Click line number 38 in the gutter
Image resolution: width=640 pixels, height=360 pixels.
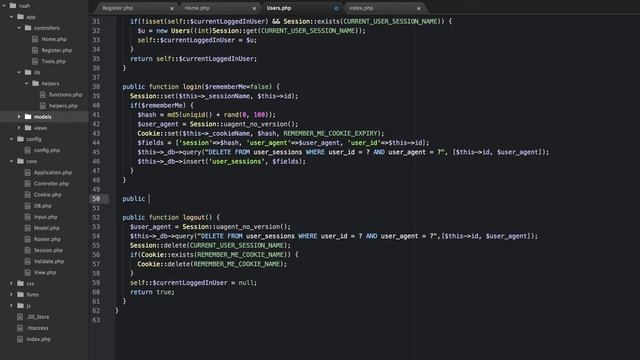coord(96,87)
